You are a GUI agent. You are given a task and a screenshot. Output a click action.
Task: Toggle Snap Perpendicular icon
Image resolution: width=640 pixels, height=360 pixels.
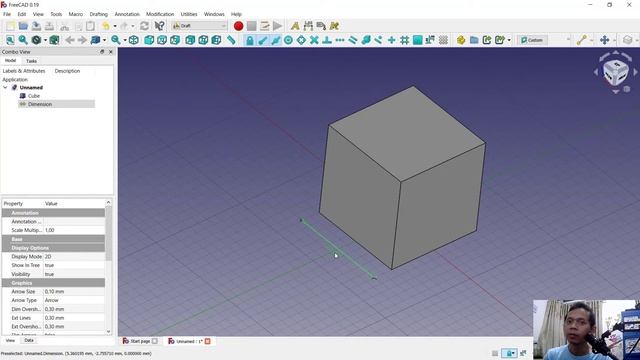327,40
